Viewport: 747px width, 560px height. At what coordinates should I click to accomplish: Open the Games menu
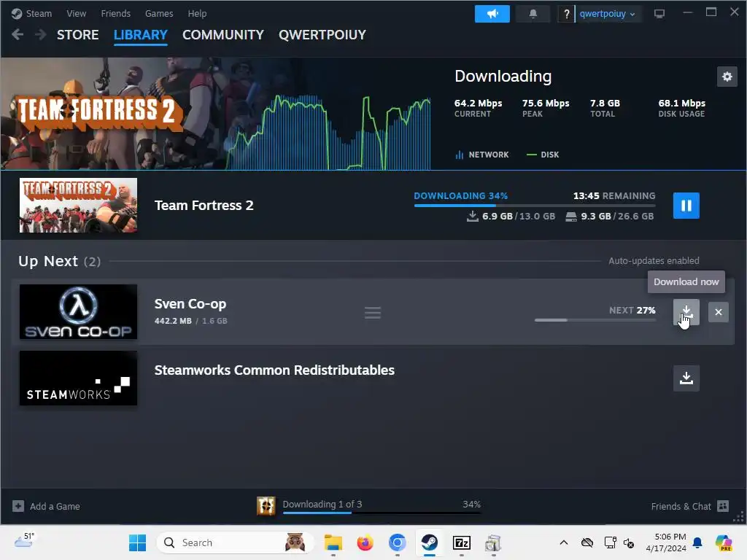pos(159,13)
